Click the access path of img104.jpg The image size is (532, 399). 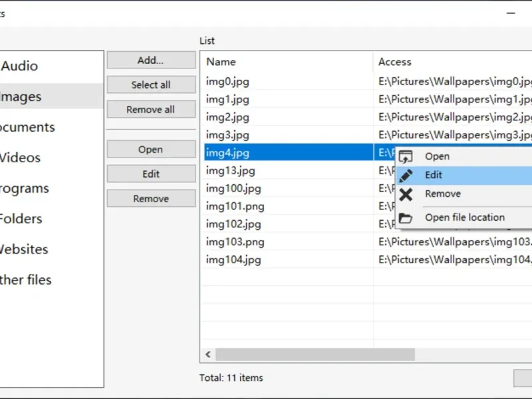[x=455, y=259]
